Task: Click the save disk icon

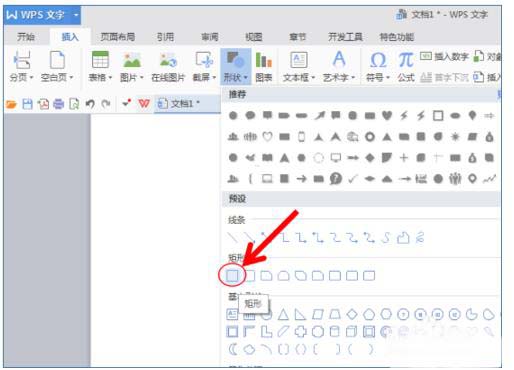Action: (x=27, y=104)
